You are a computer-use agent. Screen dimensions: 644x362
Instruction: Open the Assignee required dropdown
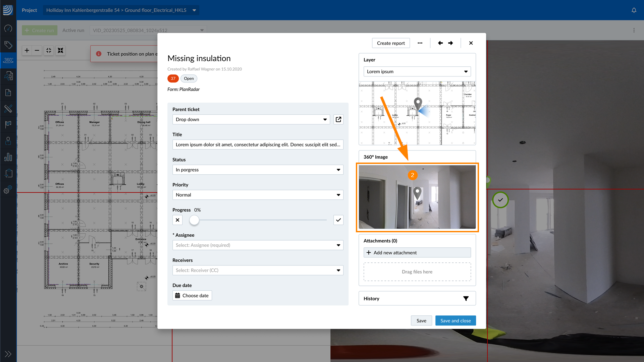[x=258, y=245]
